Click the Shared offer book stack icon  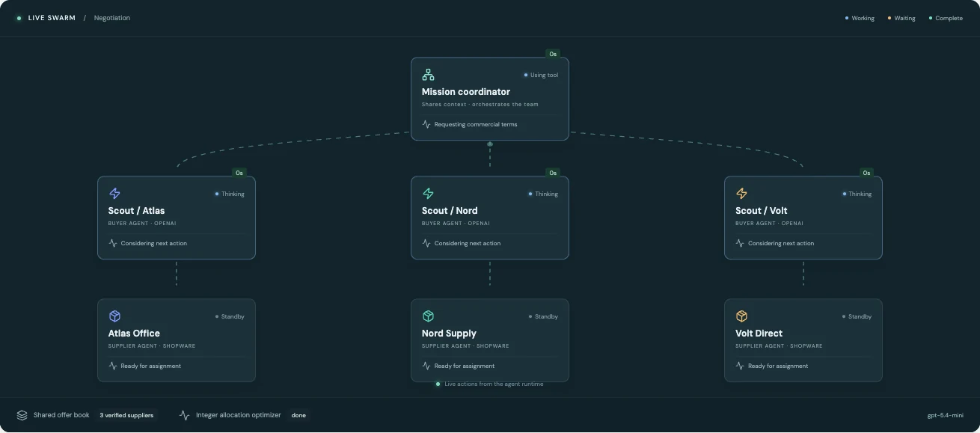point(22,415)
